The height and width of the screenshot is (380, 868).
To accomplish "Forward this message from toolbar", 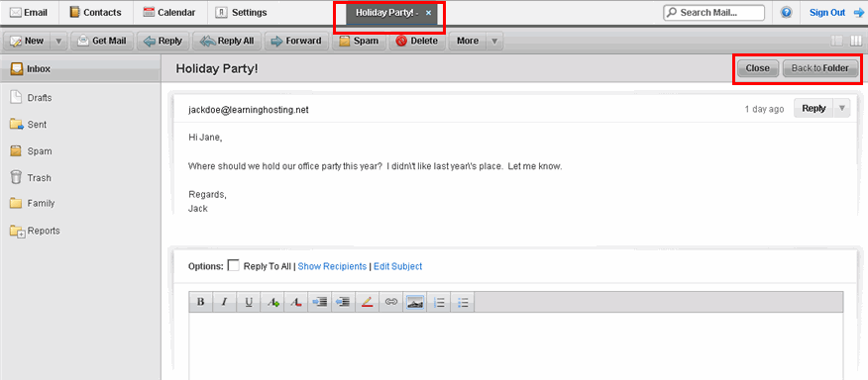I will (x=296, y=41).
